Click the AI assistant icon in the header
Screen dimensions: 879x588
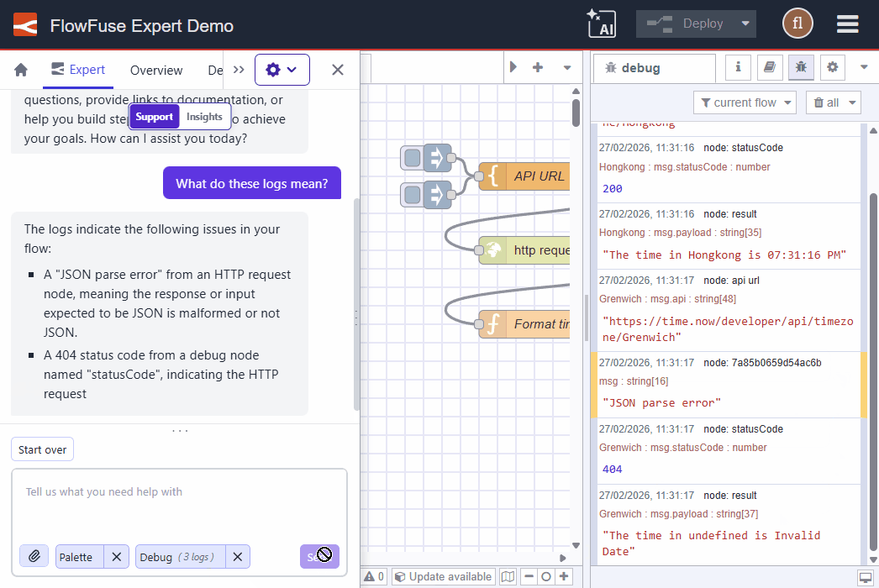pyautogui.click(x=602, y=23)
